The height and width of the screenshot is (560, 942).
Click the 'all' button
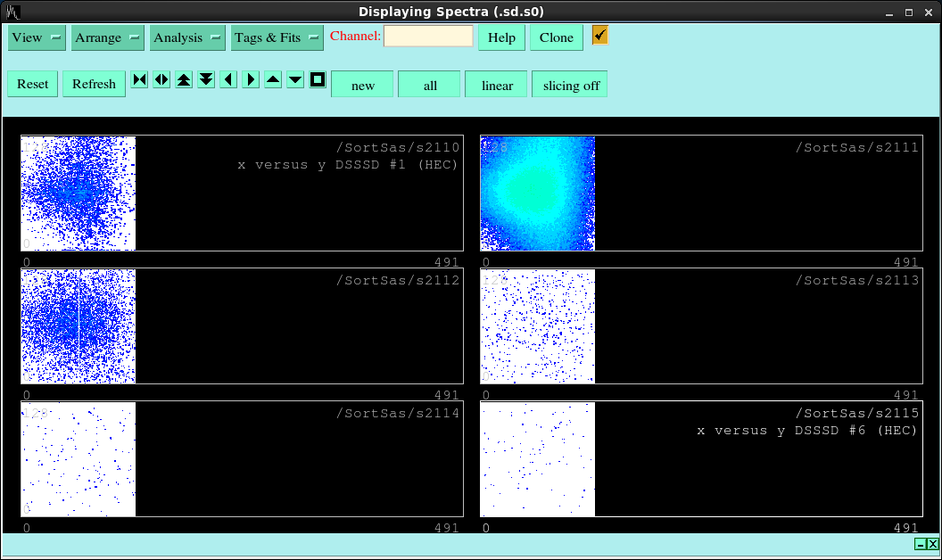pyautogui.click(x=430, y=84)
